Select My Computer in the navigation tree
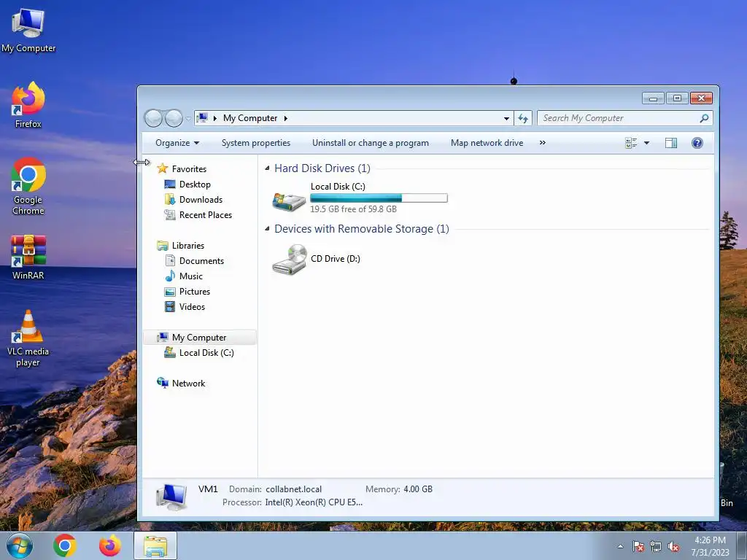The image size is (747, 560). 199,338
